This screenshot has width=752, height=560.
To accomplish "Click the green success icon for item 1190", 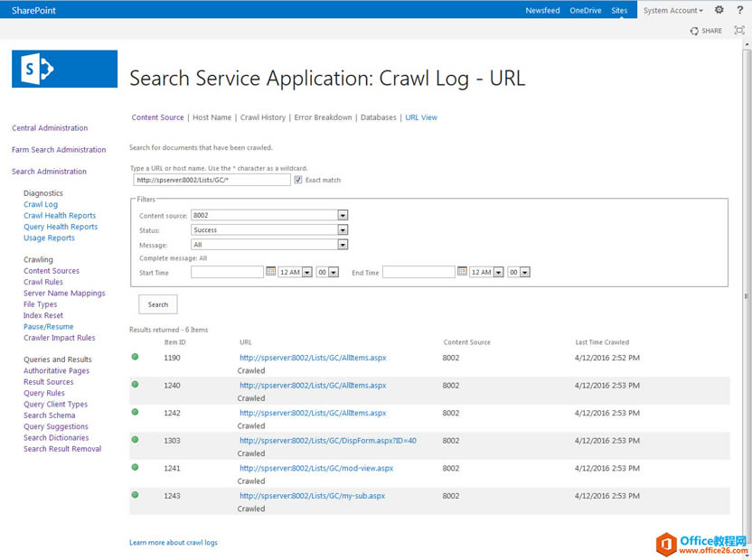I will [134, 357].
